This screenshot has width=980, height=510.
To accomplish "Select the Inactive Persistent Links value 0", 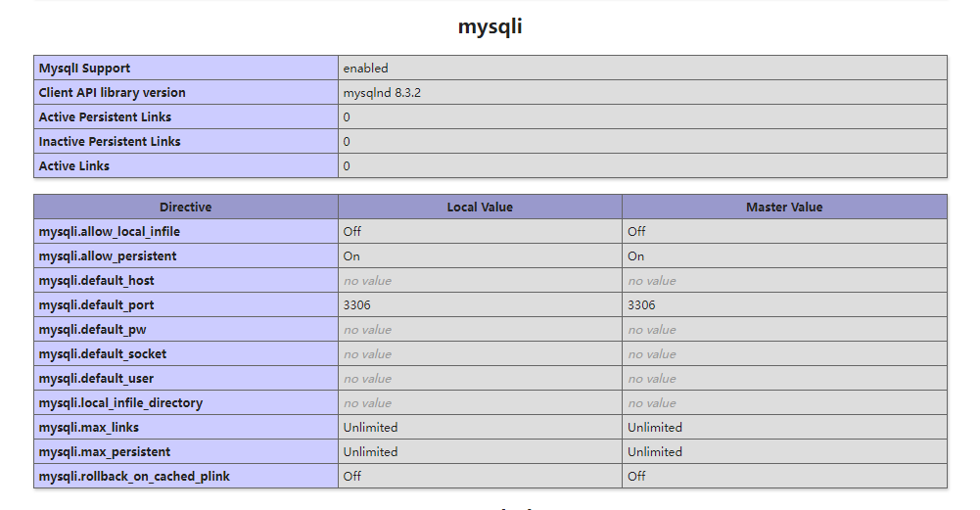I will click(347, 141).
